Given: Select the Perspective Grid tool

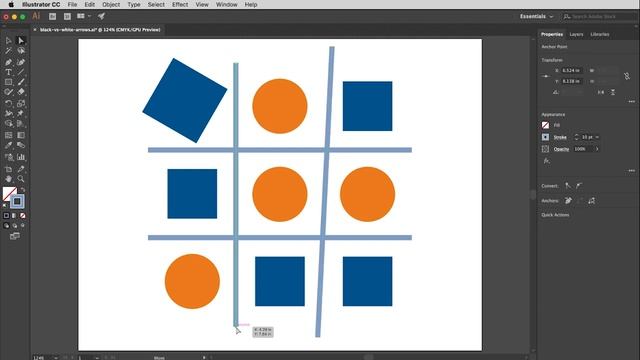Looking at the screenshot, I should pos(21,124).
